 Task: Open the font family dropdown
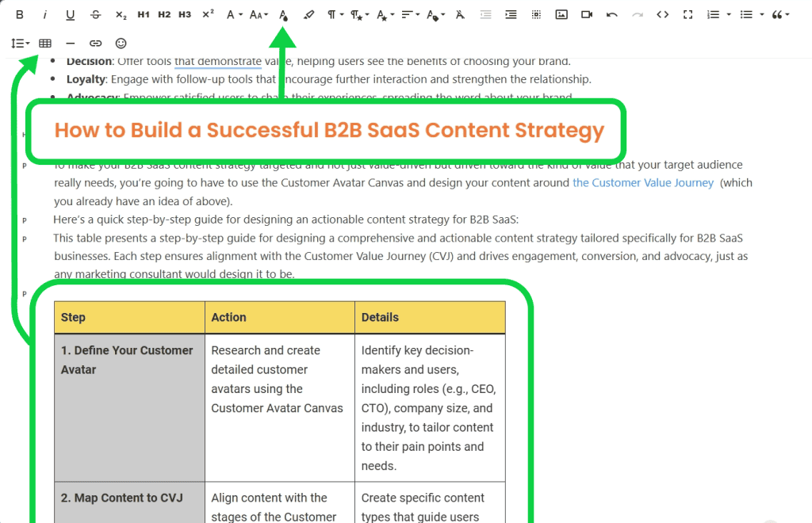pos(234,14)
